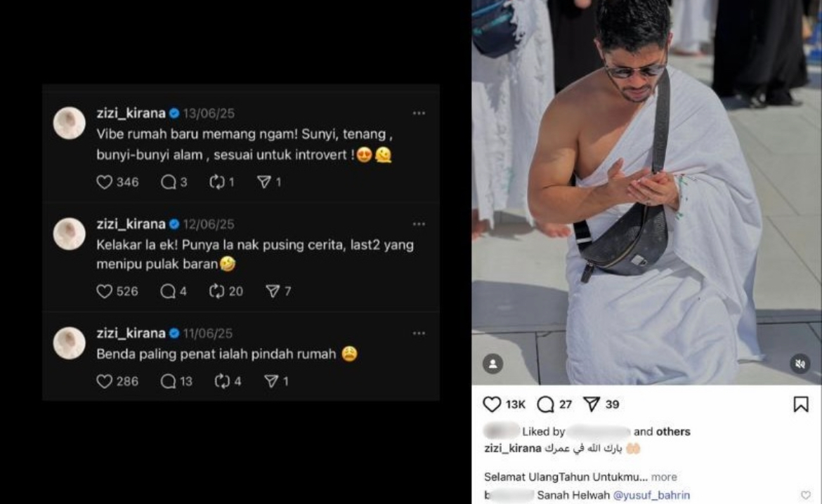Viewport: 822px width, 504px height.
Task: Open comments on the 'Vibe rumah baru' post
Action: [x=169, y=182]
